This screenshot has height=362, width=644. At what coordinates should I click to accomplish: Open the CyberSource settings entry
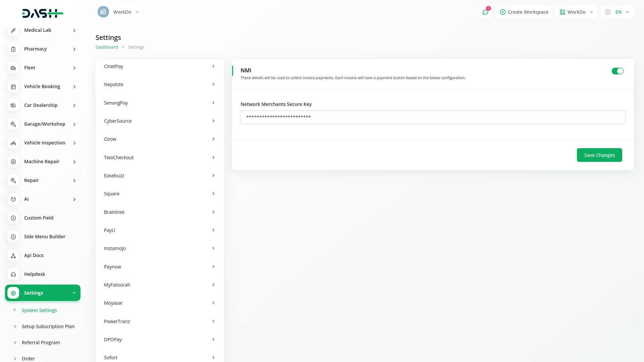[159, 121]
